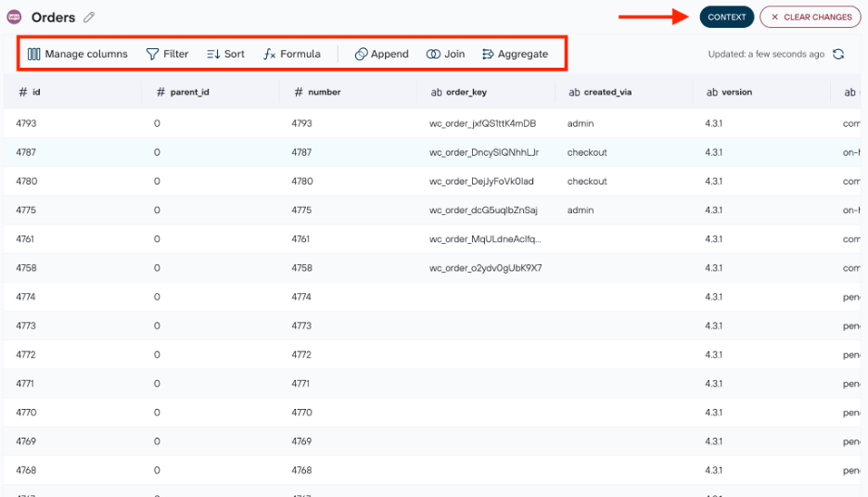Click the CLEAR CHANGES button
Viewport: 868px width, 497px height.
point(811,18)
